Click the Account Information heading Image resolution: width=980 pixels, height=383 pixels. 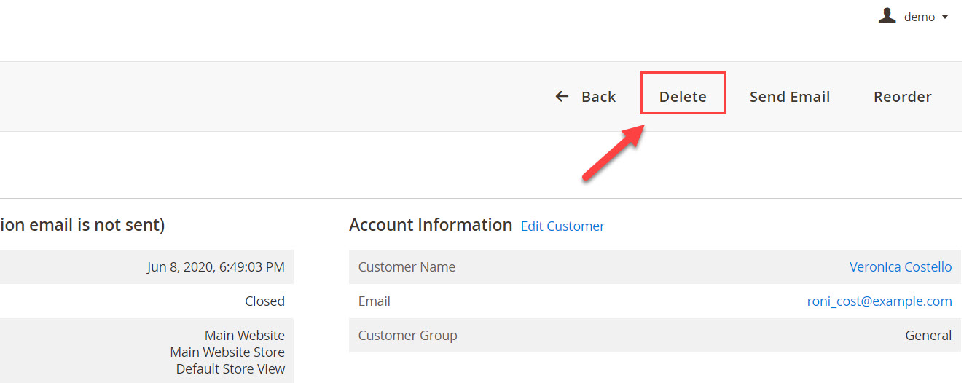tap(431, 225)
